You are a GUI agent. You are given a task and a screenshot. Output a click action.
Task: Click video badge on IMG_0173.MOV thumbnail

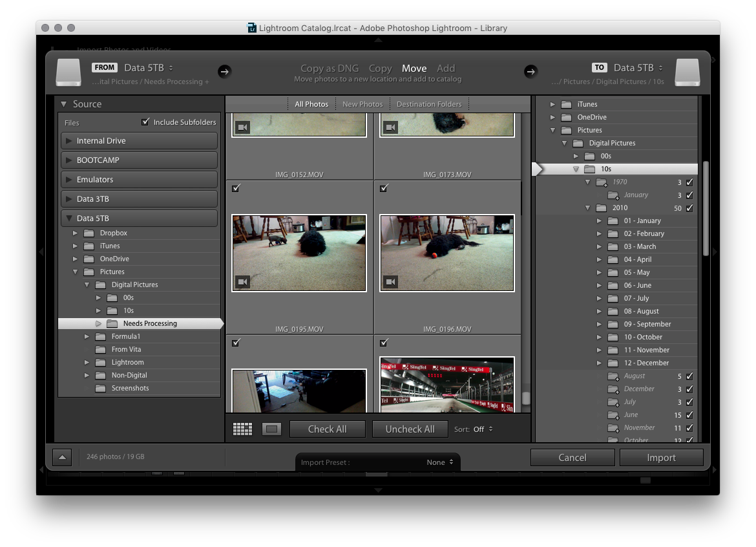click(x=390, y=127)
